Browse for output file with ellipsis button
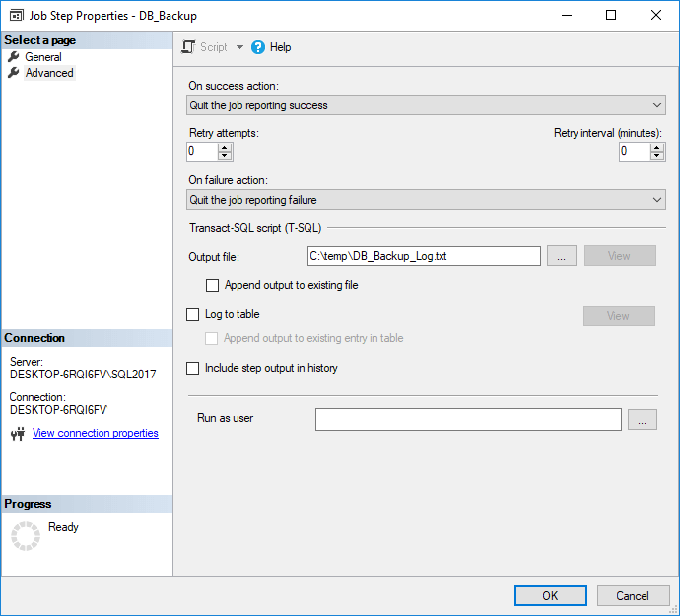 pyautogui.click(x=561, y=256)
